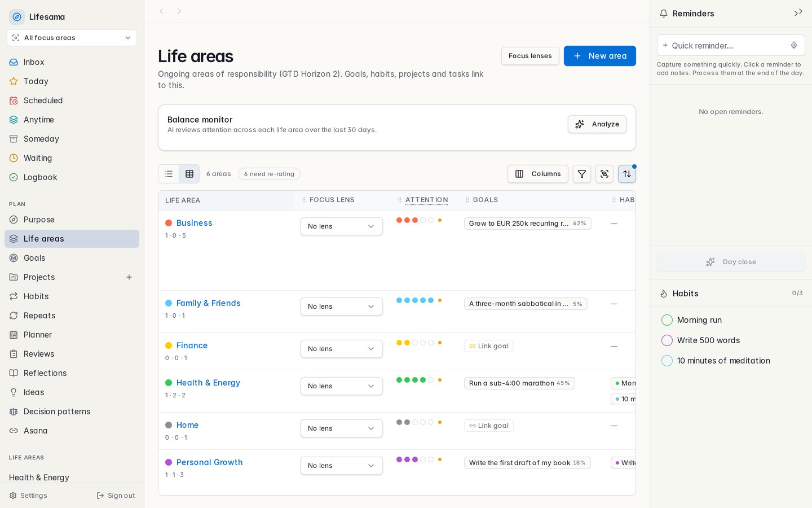
Task: Click Link goal in Finance row
Action: tap(489, 346)
